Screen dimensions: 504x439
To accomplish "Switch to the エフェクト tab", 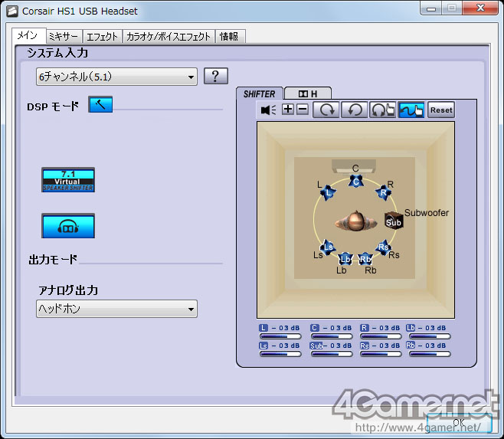I will pos(103,36).
